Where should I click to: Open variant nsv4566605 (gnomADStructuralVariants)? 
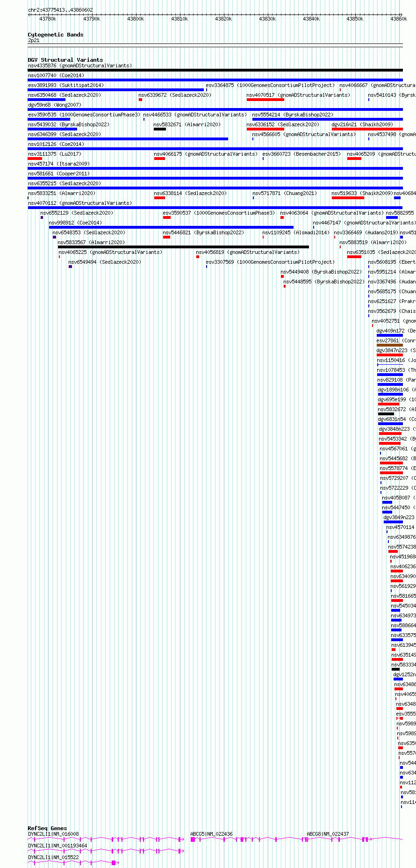[304, 134]
